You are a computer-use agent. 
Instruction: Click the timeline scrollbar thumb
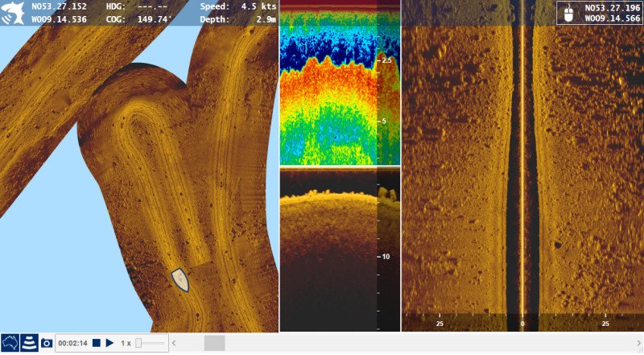(x=214, y=344)
